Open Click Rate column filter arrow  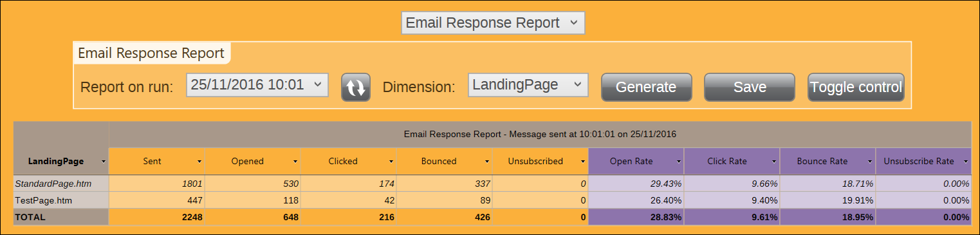(775, 162)
